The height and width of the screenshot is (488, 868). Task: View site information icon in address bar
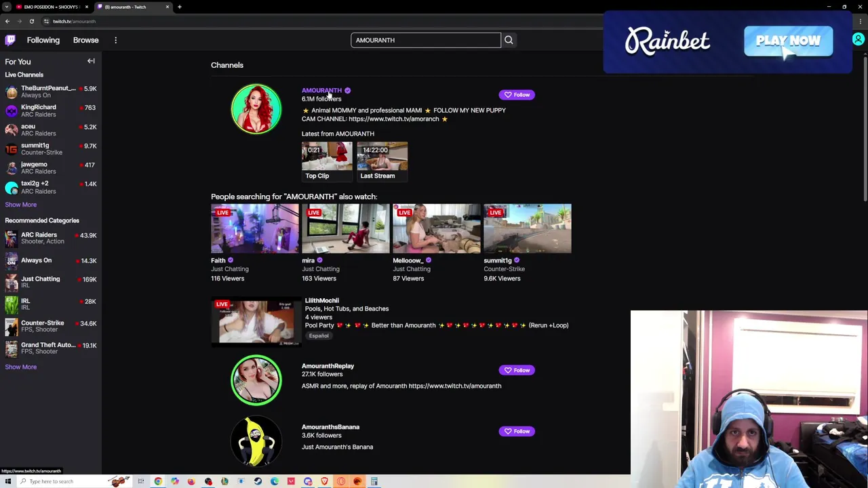coord(46,21)
